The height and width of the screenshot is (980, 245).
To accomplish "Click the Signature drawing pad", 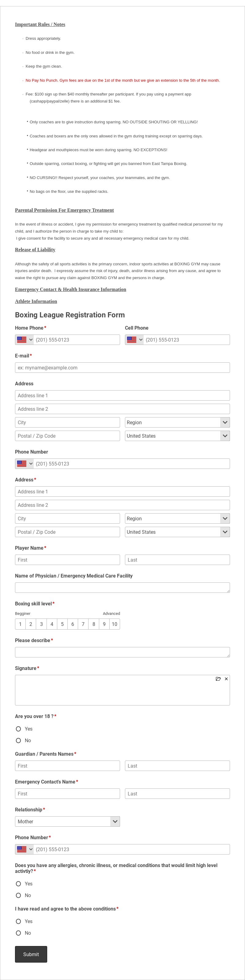I will 123,690.
